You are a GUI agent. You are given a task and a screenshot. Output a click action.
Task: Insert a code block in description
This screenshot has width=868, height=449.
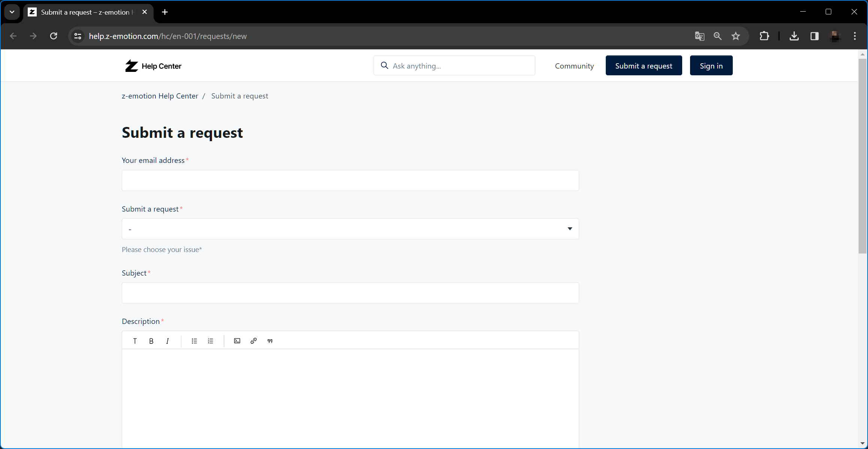pos(237,341)
